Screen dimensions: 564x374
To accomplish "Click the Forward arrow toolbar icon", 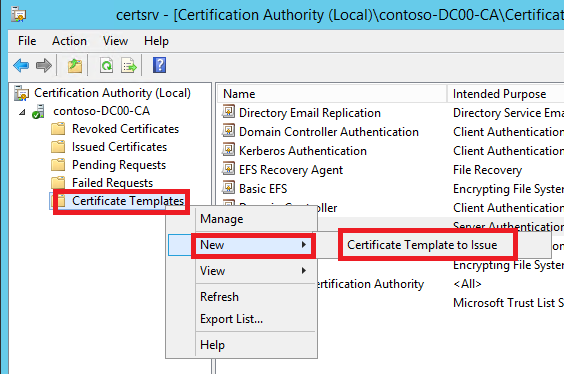I will (x=44, y=66).
